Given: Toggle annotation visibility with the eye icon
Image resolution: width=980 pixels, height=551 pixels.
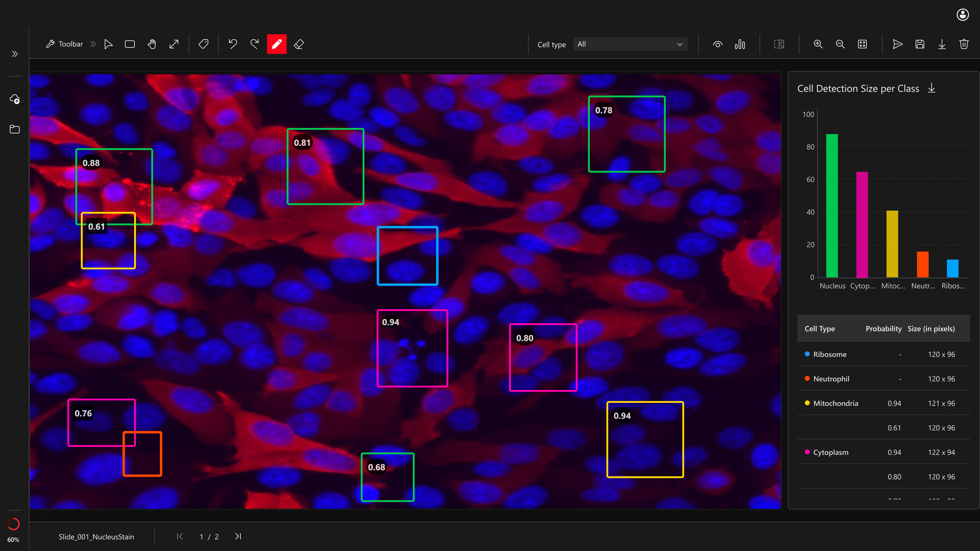Looking at the screenshot, I should click(718, 44).
